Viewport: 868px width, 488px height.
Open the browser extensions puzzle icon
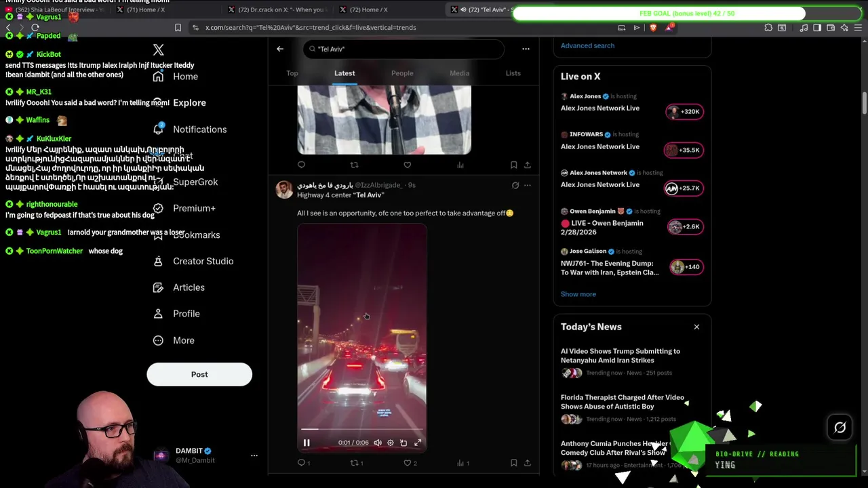[768, 28]
